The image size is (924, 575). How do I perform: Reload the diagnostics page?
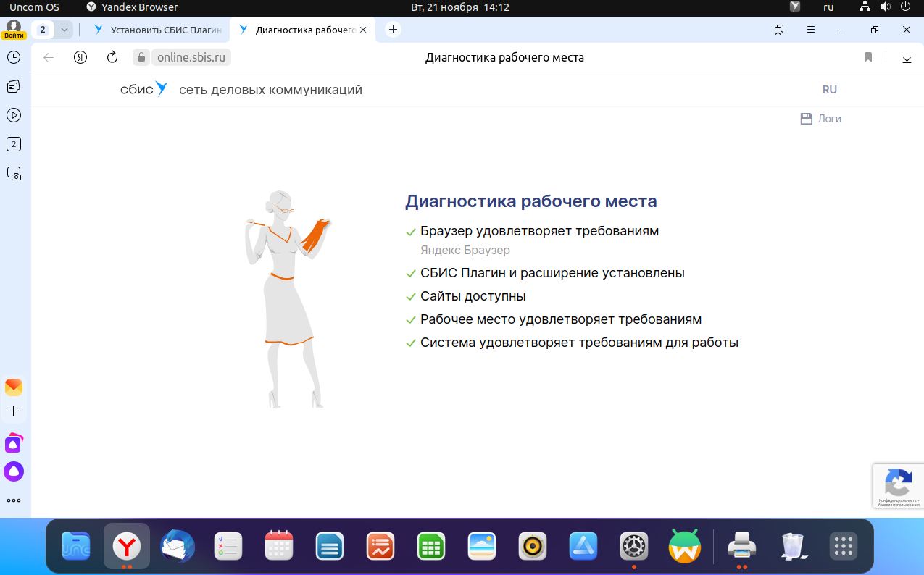[x=111, y=56]
